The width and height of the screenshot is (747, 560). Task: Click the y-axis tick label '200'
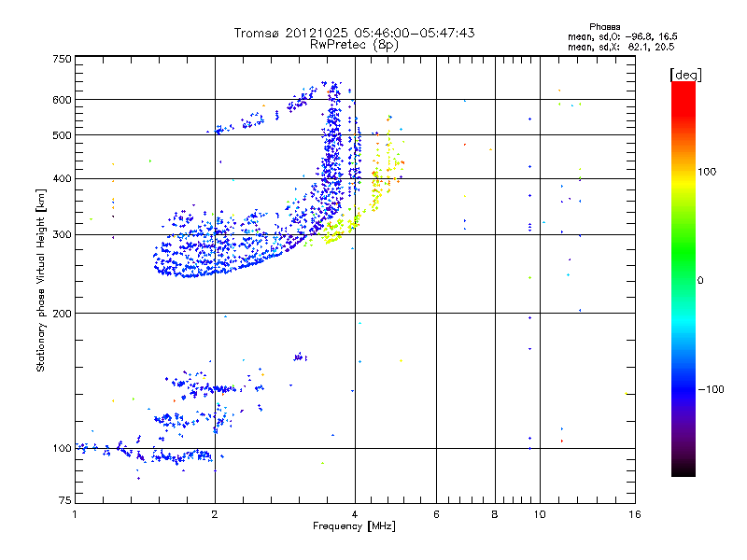click(62, 314)
